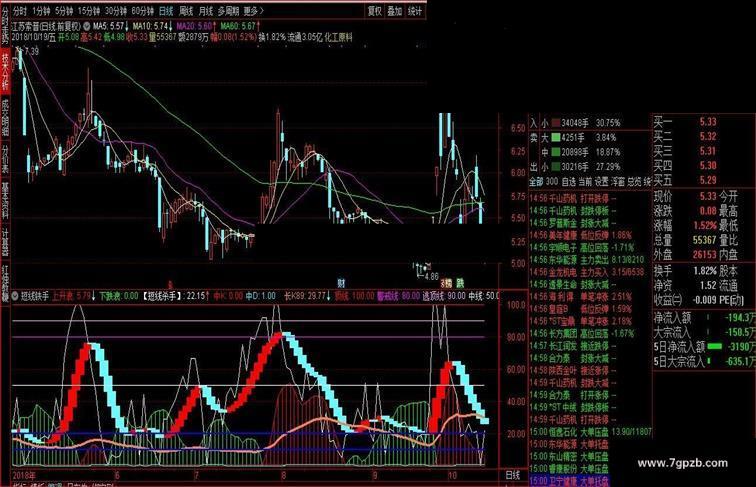Open 成交明细 sidebar tab
Image resolution: width=756 pixels, height=487 pixels.
tap(5, 117)
